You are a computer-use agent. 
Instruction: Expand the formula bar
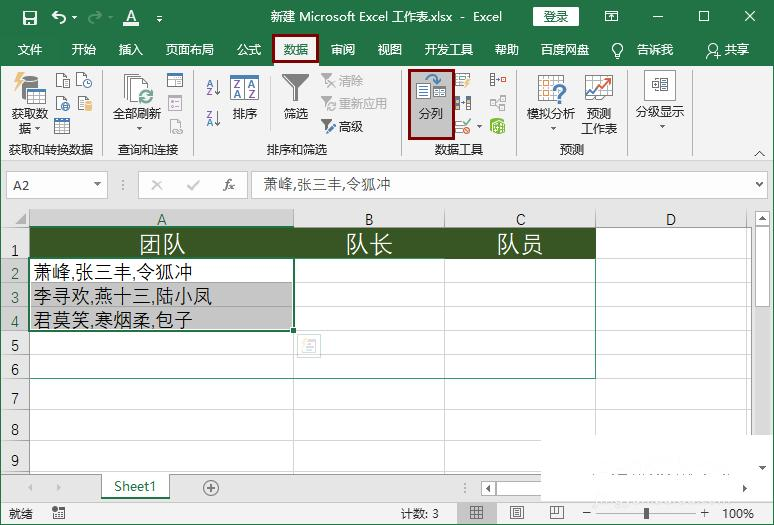[759, 185]
